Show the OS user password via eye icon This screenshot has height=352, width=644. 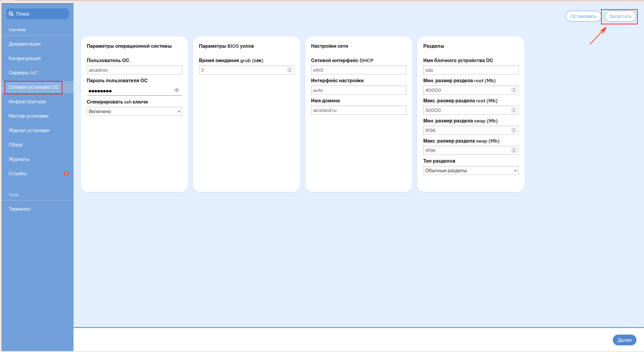tap(177, 90)
